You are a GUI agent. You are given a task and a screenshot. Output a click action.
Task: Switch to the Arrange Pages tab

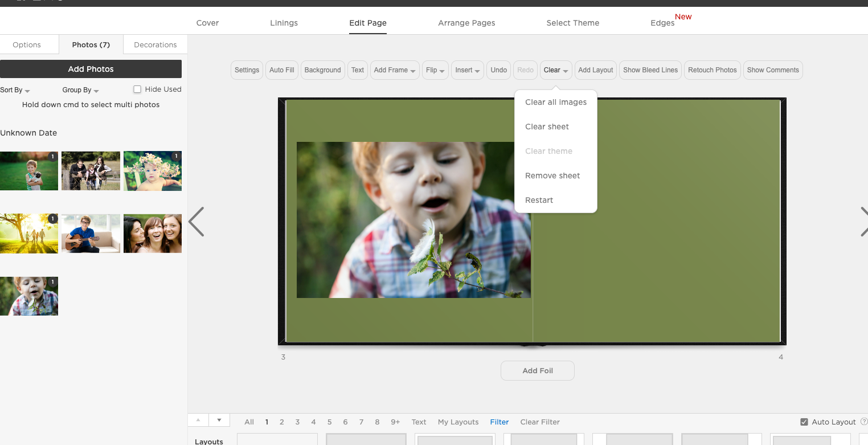click(466, 23)
